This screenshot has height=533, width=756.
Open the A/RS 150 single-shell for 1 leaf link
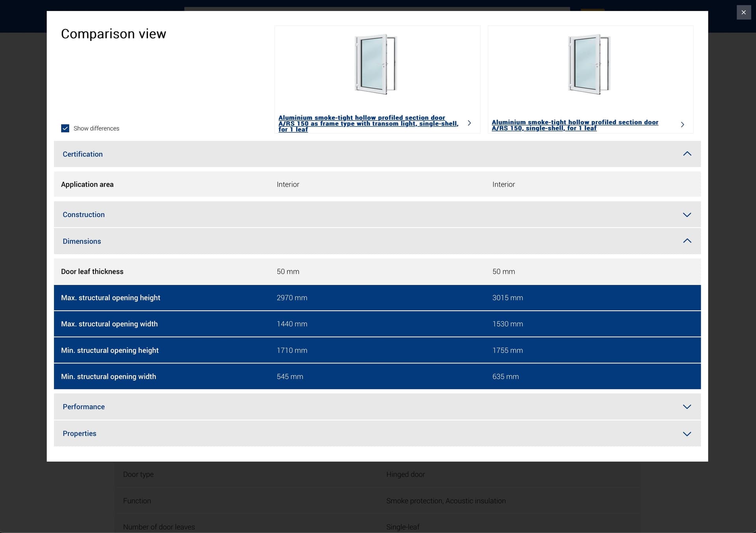(x=575, y=125)
